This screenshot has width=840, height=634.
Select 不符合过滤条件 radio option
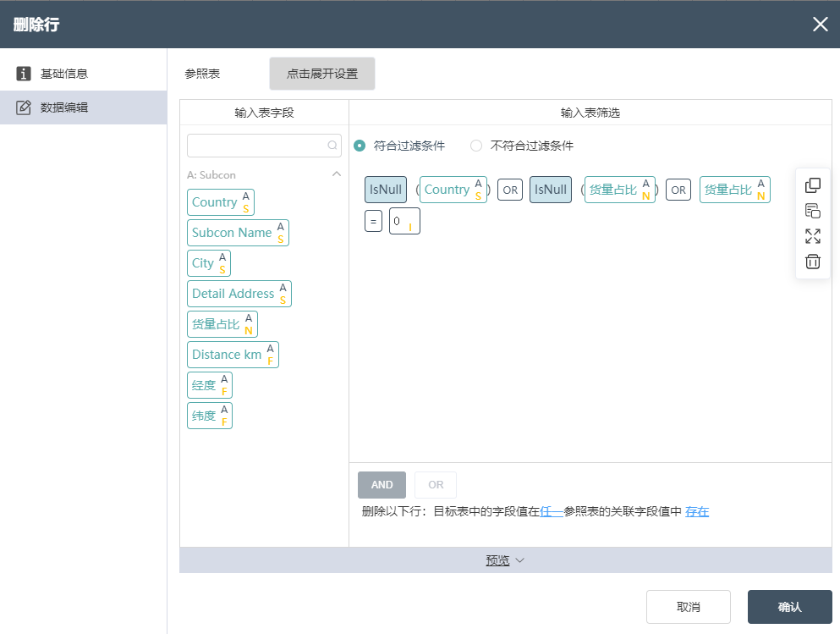click(475, 146)
